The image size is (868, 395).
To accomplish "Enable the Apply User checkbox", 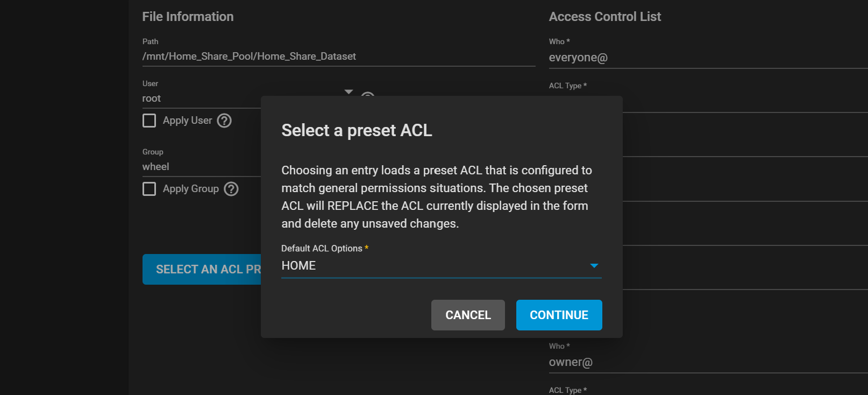I will 149,121.
